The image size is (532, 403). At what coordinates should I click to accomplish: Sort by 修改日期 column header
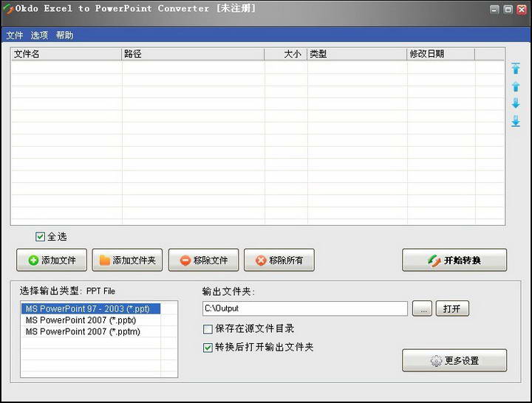coord(440,54)
